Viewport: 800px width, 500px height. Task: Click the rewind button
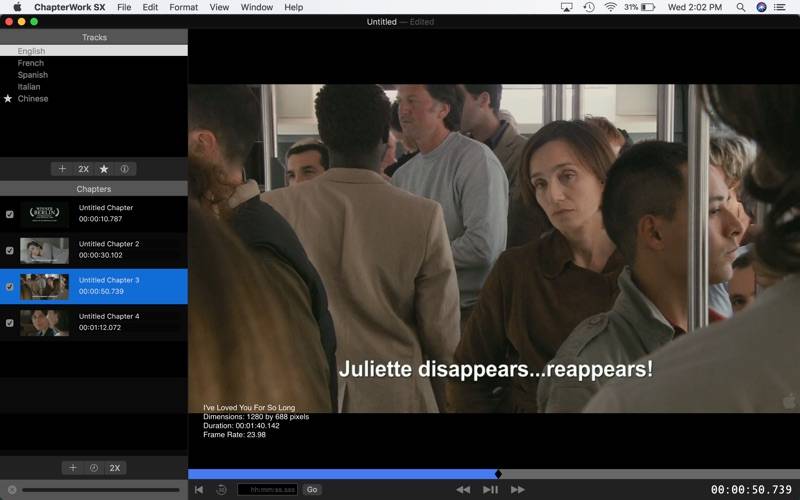[463, 490]
